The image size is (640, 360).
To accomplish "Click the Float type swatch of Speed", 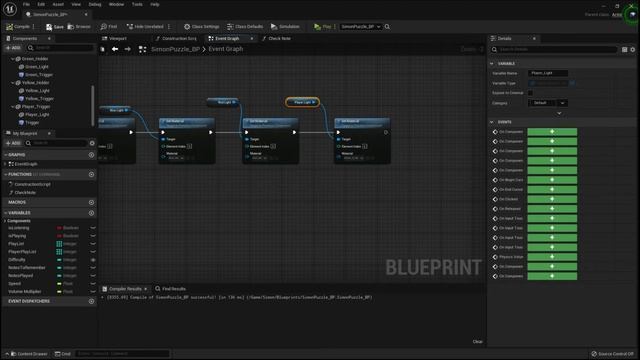I will [59, 284].
